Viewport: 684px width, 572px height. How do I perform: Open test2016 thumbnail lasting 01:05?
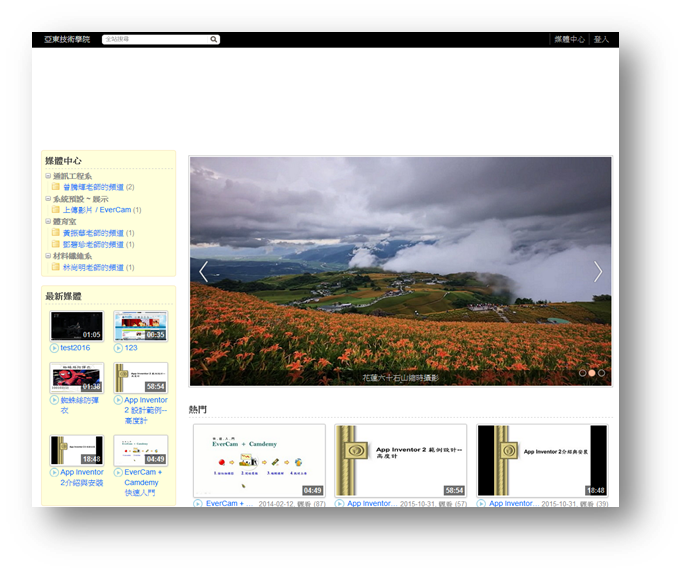[77, 326]
